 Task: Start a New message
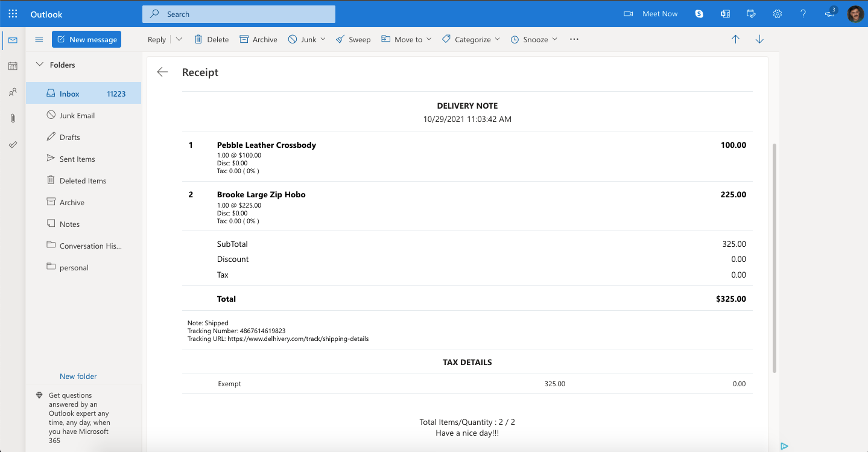click(86, 39)
